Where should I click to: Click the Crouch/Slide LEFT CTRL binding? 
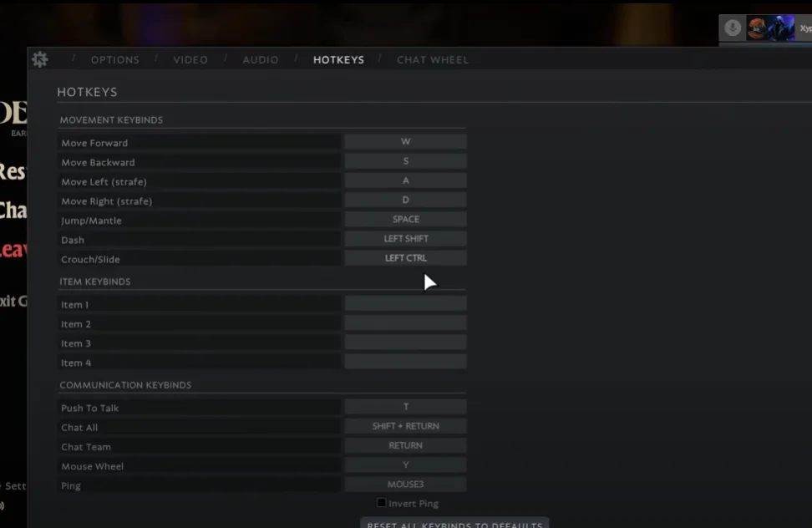pos(405,258)
